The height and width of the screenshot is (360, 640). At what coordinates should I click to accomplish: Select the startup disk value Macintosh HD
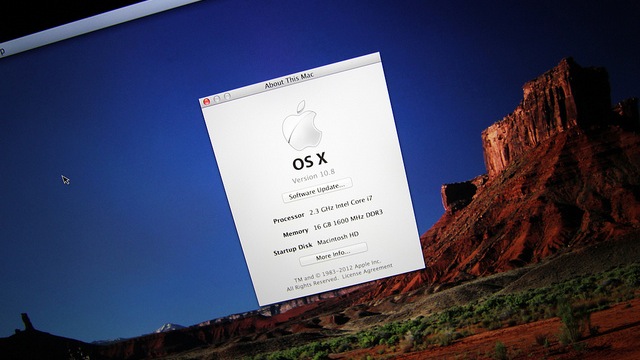[338, 238]
